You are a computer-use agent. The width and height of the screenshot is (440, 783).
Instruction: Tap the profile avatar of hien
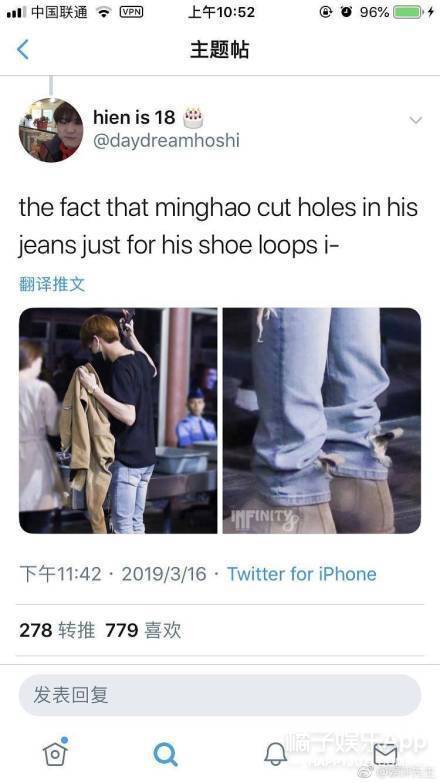(51, 130)
